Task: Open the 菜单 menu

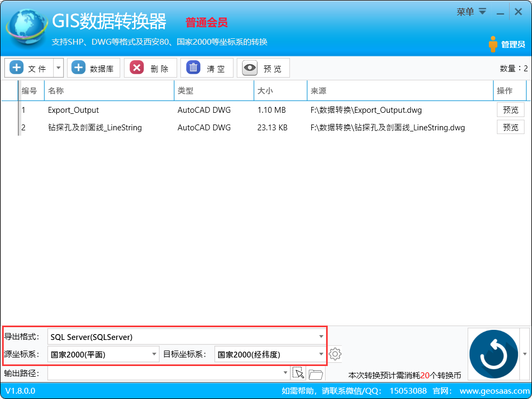Action: (471, 12)
